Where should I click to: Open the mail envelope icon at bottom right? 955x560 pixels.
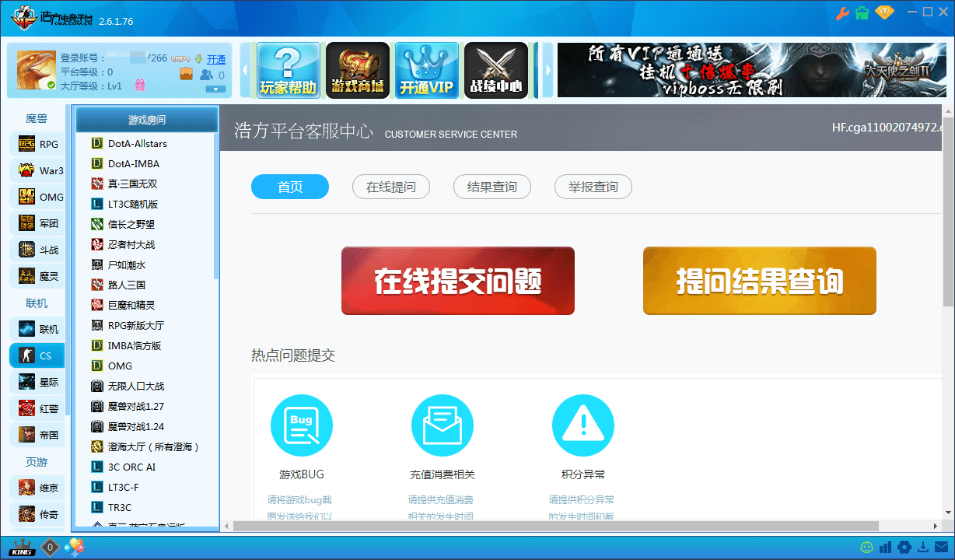942,548
